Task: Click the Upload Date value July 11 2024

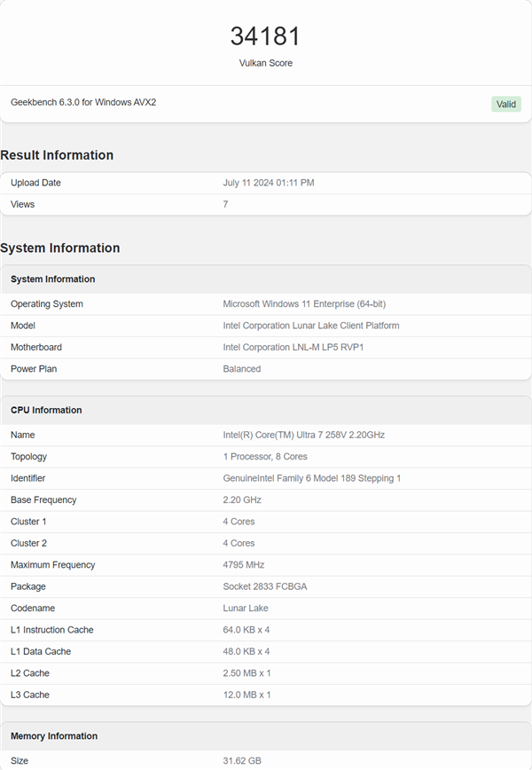Action: click(x=269, y=183)
